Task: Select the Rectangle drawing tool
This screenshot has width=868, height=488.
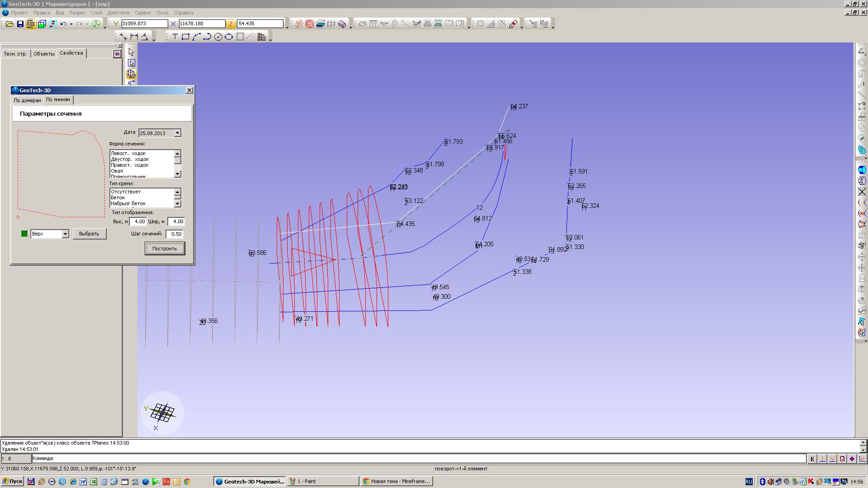Action: [x=185, y=37]
